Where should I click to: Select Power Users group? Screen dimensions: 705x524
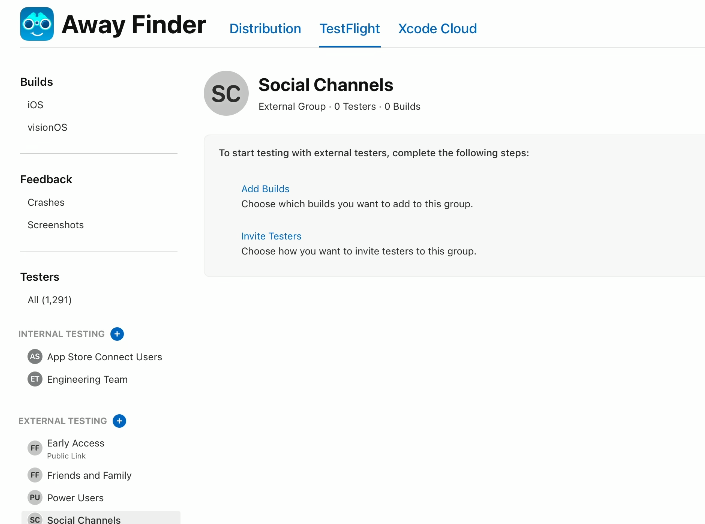pos(75,498)
